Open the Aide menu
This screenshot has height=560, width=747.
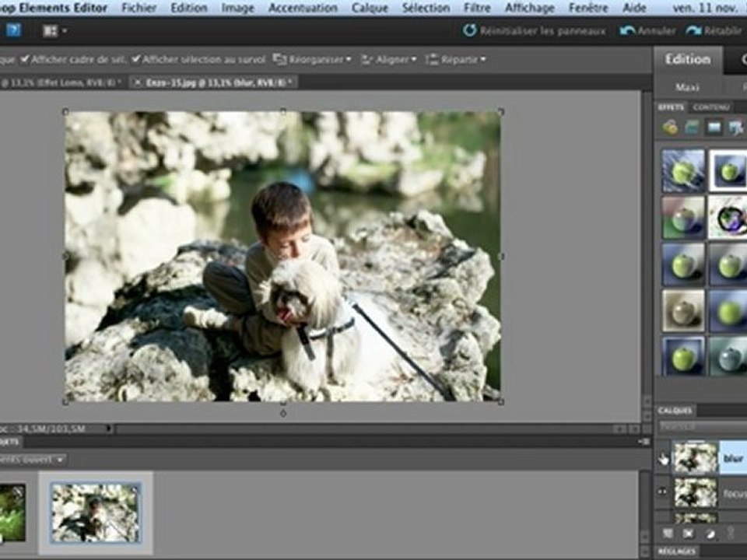634,8
